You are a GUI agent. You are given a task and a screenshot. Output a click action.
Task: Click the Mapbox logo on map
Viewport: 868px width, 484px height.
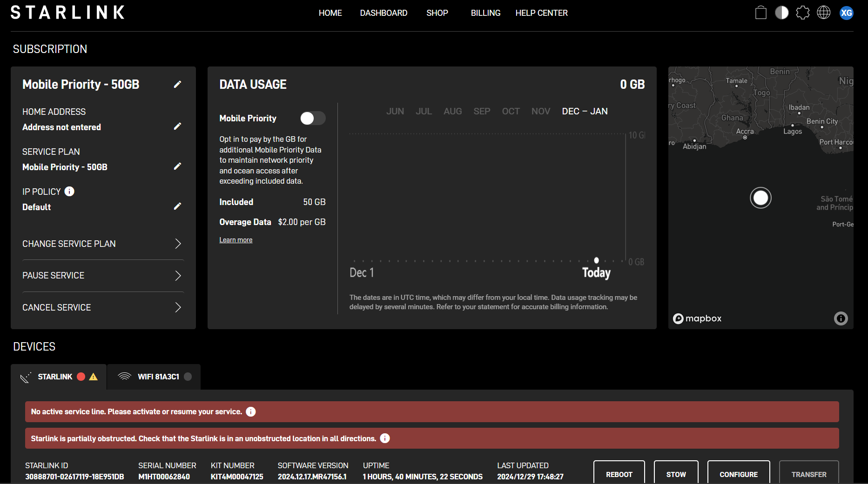coord(697,318)
